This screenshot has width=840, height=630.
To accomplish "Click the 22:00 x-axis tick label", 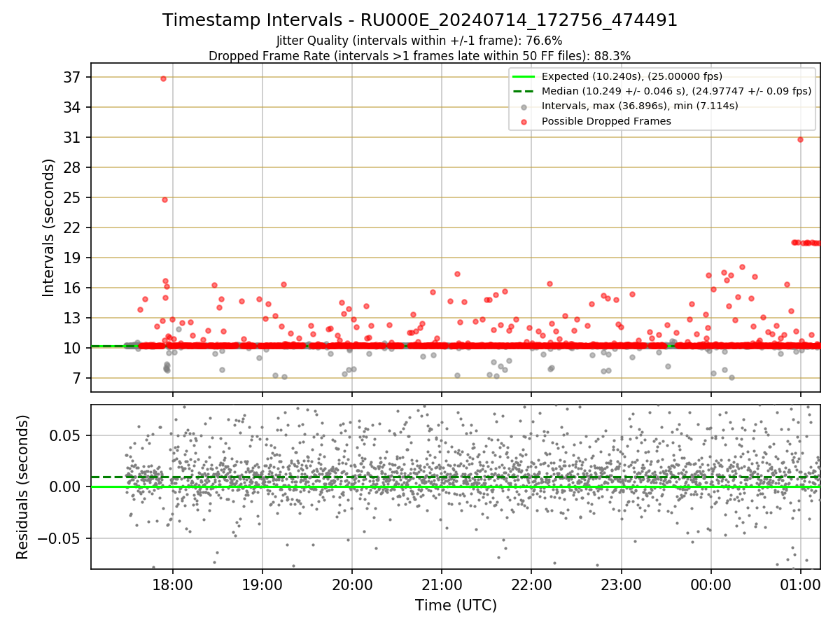I will tap(531, 584).
